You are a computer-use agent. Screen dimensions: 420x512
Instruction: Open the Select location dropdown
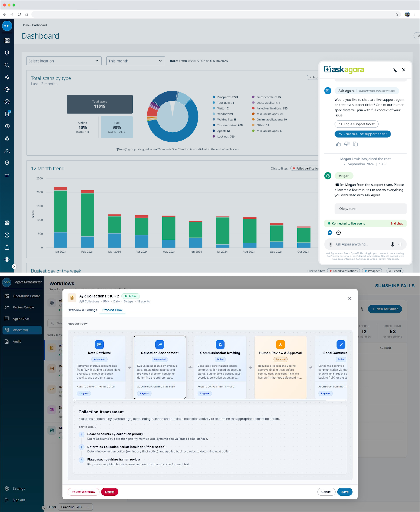(x=64, y=61)
